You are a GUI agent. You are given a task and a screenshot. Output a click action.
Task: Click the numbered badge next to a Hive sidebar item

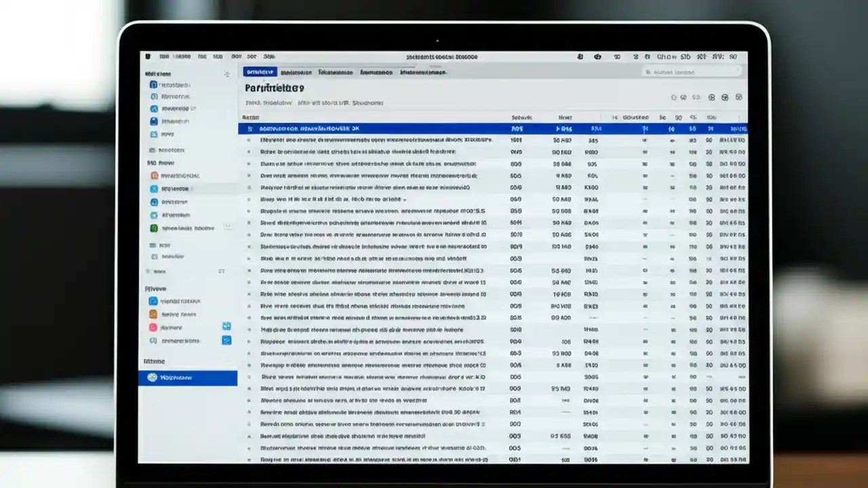click(226, 327)
